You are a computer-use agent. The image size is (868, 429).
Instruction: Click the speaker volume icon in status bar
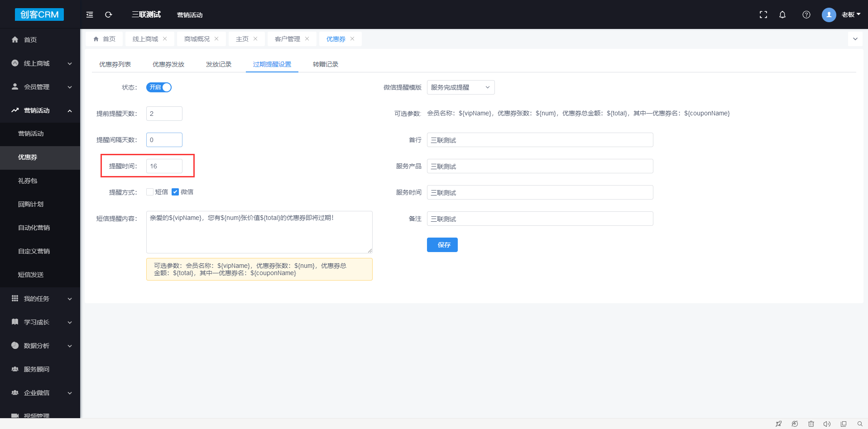827,424
